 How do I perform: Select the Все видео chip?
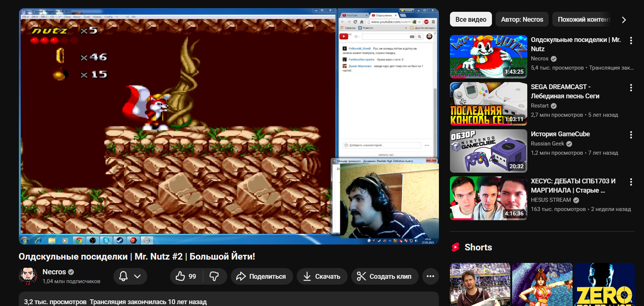471,20
